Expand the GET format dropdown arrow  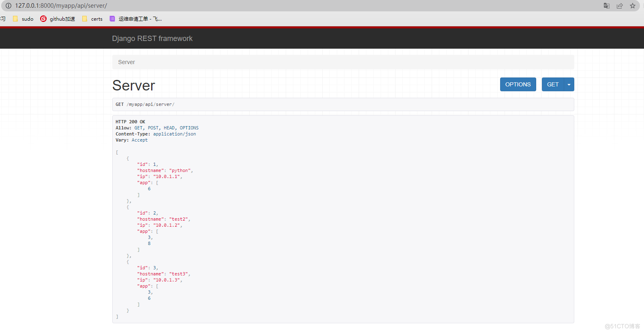(x=569, y=84)
